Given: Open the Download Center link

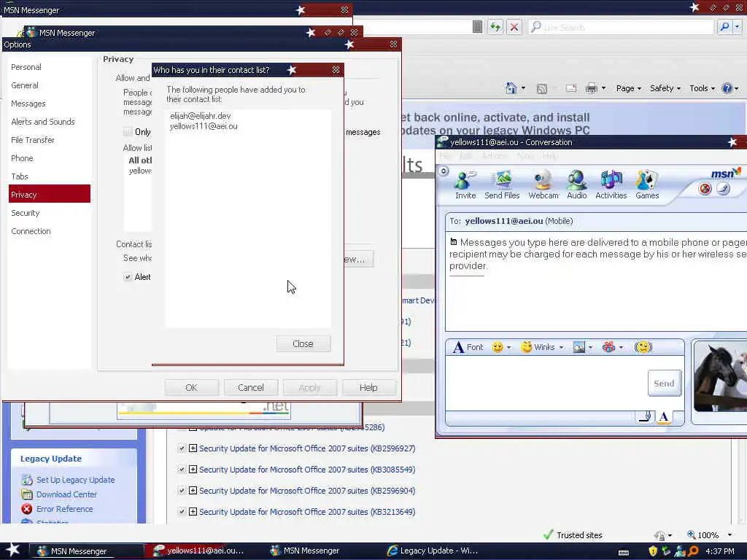Looking at the screenshot, I should coord(66,494).
